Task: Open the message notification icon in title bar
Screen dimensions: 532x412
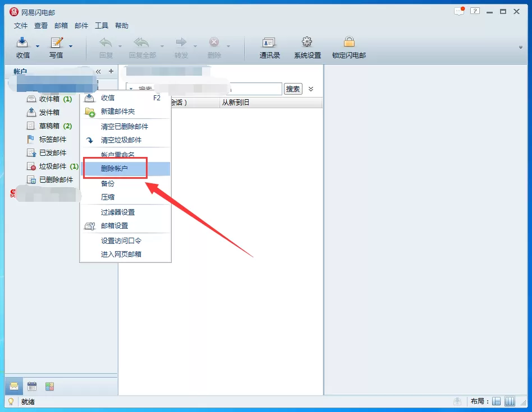Action: (459, 11)
